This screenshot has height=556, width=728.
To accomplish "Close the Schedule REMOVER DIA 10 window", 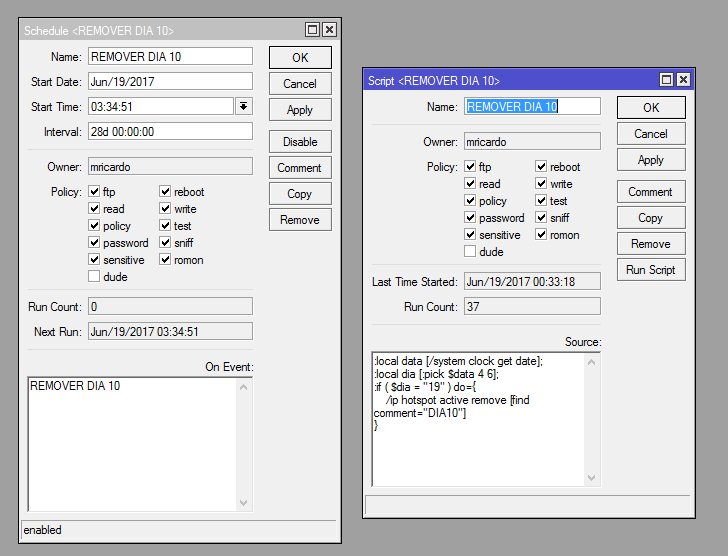I will [x=329, y=30].
